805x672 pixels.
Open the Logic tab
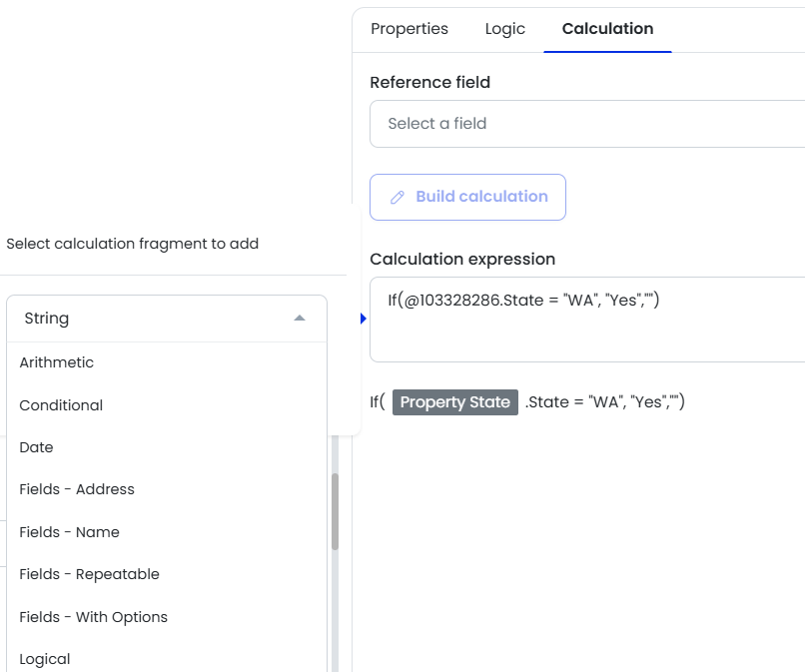pyautogui.click(x=504, y=29)
